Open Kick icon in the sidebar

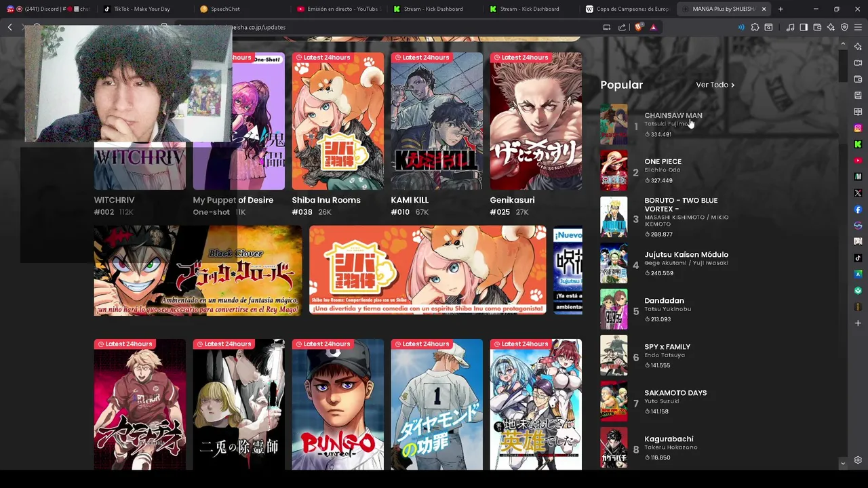pos(858,144)
